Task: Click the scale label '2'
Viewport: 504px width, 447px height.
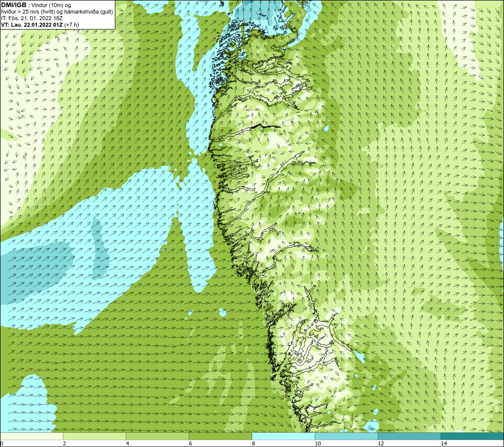Action: click(x=65, y=444)
